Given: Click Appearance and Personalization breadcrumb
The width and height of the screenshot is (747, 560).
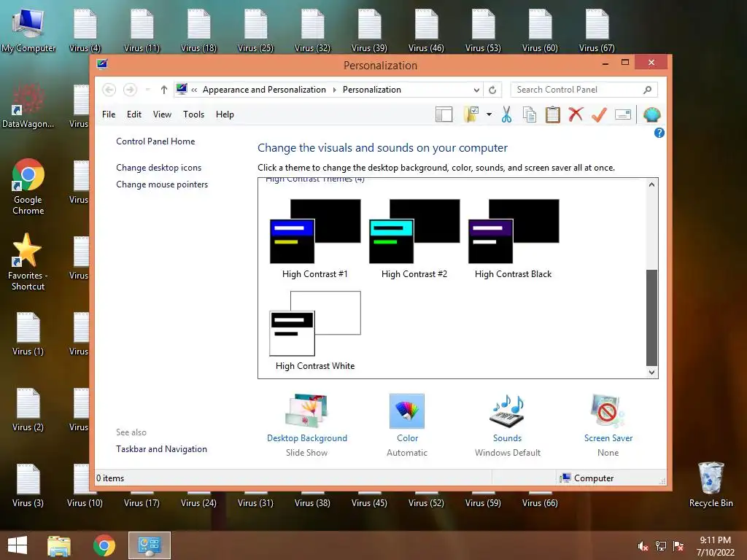Looking at the screenshot, I should pos(264,90).
